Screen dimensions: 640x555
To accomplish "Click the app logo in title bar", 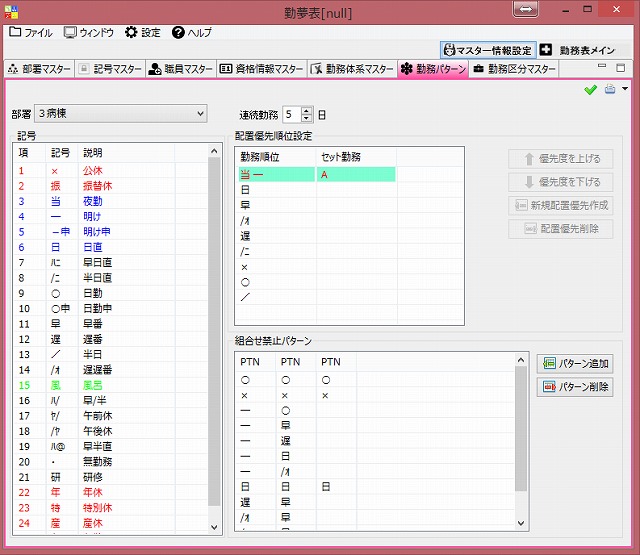I will click(x=11, y=12).
